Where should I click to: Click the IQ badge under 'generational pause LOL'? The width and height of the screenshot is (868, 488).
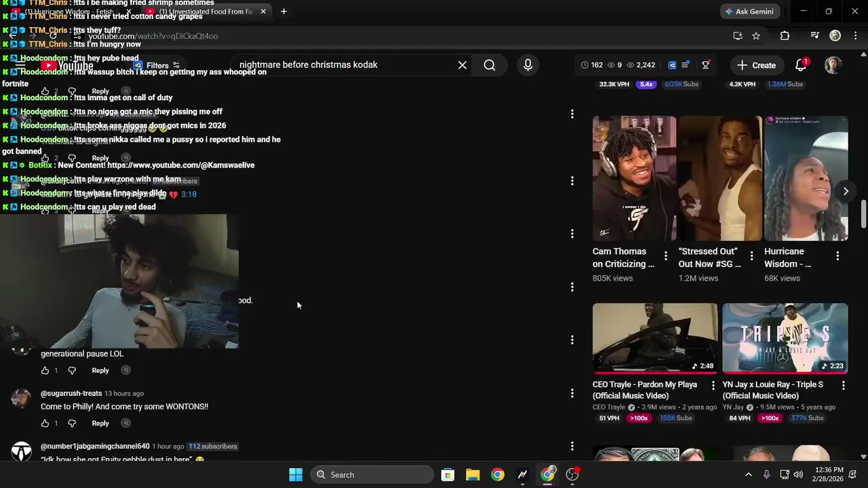tap(125, 371)
